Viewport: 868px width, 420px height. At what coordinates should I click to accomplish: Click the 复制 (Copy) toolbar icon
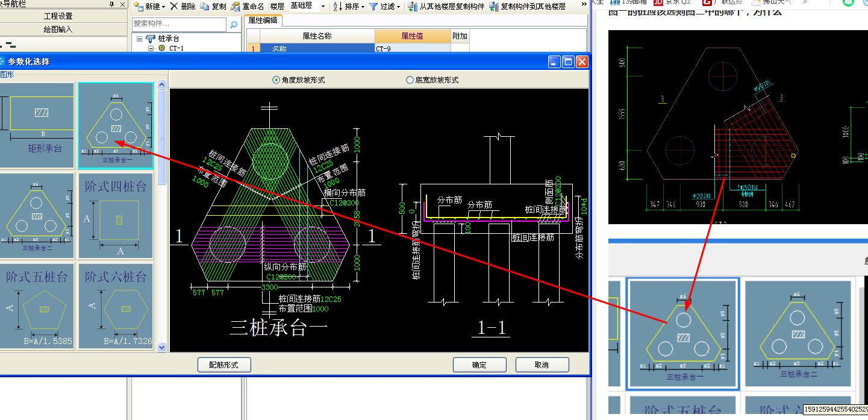click(205, 7)
